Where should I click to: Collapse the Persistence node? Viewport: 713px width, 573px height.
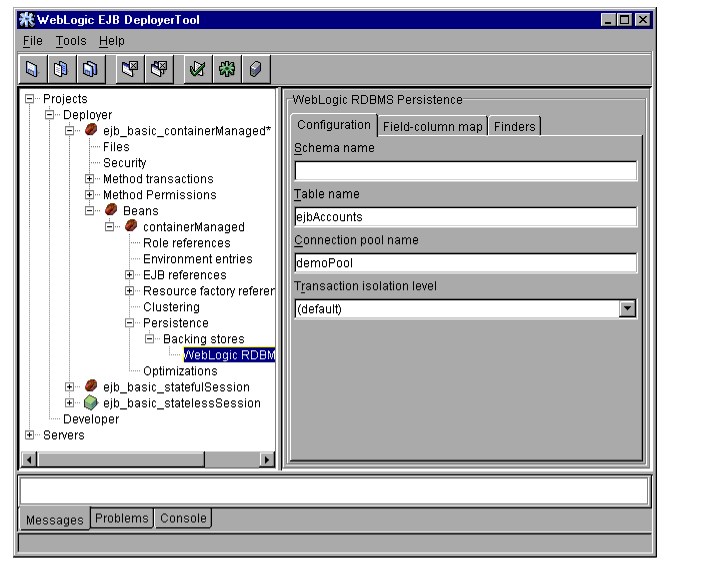pos(130,322)
